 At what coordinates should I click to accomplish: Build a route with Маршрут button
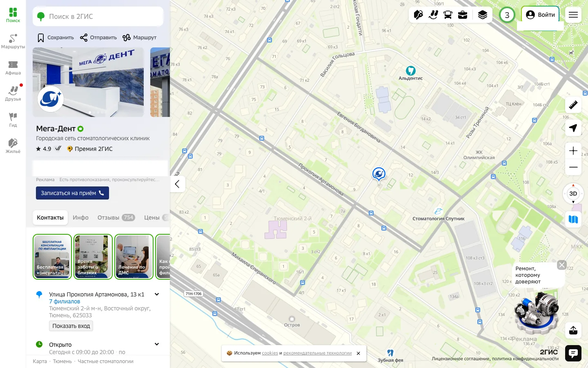[139, 38]
